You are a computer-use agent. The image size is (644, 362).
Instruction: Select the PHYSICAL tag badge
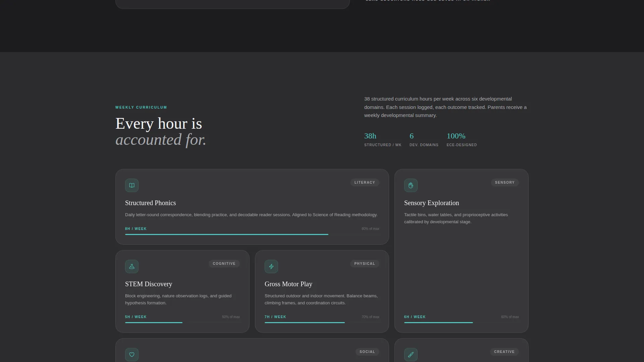click(365, 264)
